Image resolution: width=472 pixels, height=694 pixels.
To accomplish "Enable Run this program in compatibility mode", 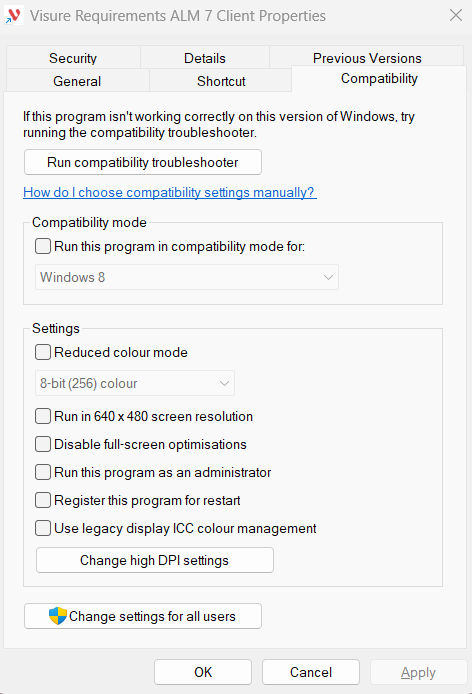I will pos(43,246).
